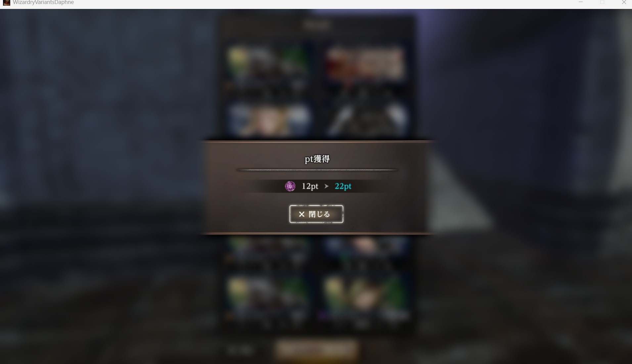Click the purple gem point icon
Viewport: 632px width, 364px height.
[290, 186]
